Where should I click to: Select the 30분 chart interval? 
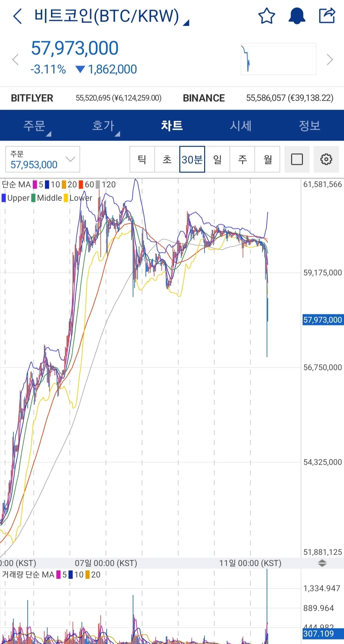[x=192, y=159]
